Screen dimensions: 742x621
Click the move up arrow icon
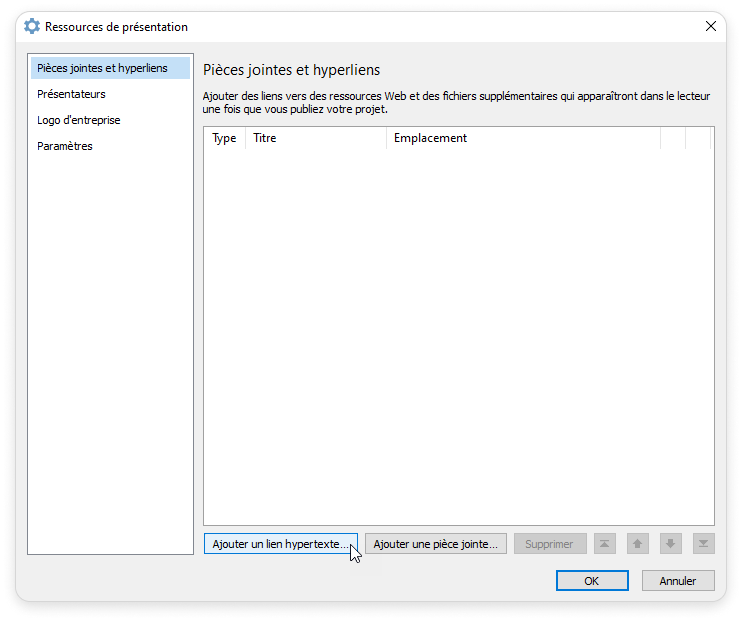[637, 544]
